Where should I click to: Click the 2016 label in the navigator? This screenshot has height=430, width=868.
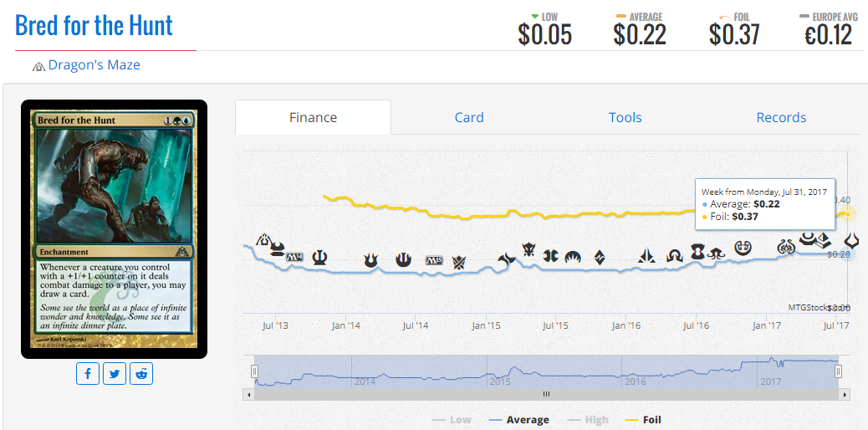[635, 381]
